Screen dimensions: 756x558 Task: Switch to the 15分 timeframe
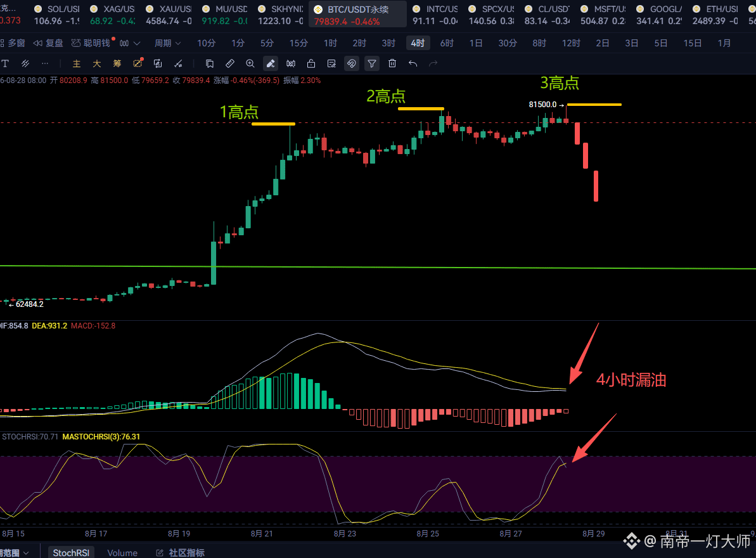(x=298, y=43)
